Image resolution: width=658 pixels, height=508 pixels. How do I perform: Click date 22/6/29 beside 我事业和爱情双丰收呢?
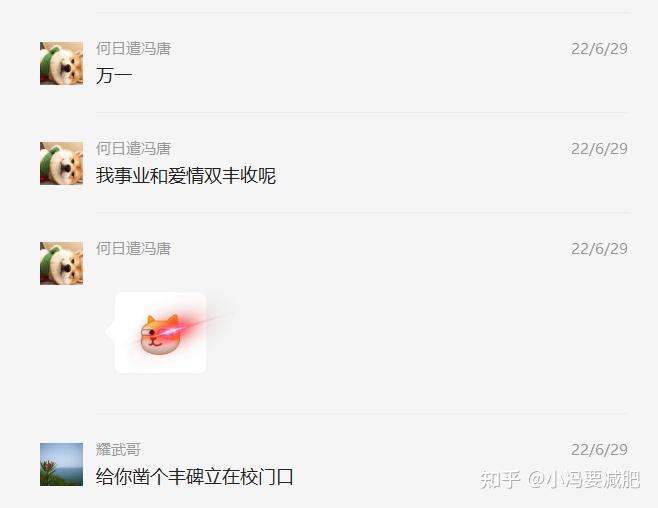coord(599,148)
